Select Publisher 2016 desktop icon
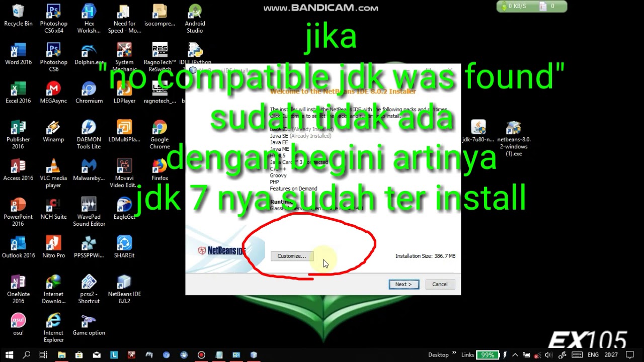The image size is (644, 362). [x=18, y=135]
